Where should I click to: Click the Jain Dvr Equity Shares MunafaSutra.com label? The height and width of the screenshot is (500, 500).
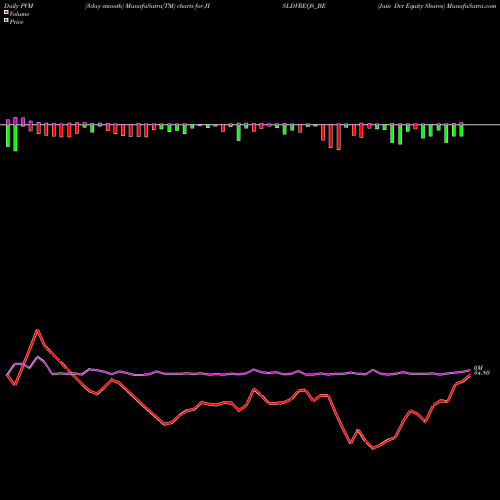point(437,6)
